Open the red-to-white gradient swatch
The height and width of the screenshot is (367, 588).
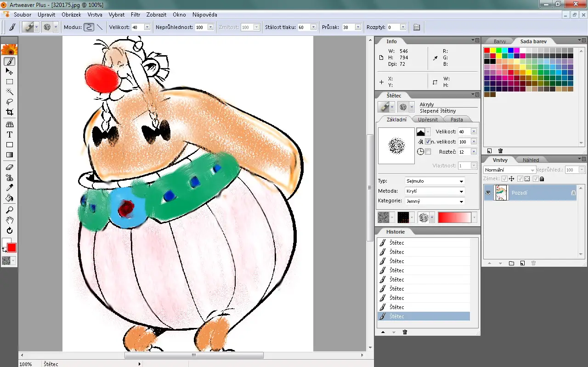point(455,217)
